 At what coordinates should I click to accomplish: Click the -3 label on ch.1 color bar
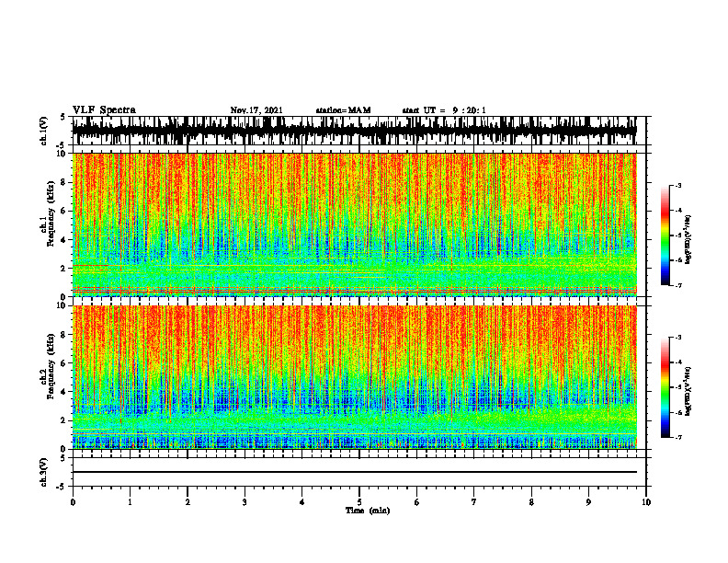678,185
